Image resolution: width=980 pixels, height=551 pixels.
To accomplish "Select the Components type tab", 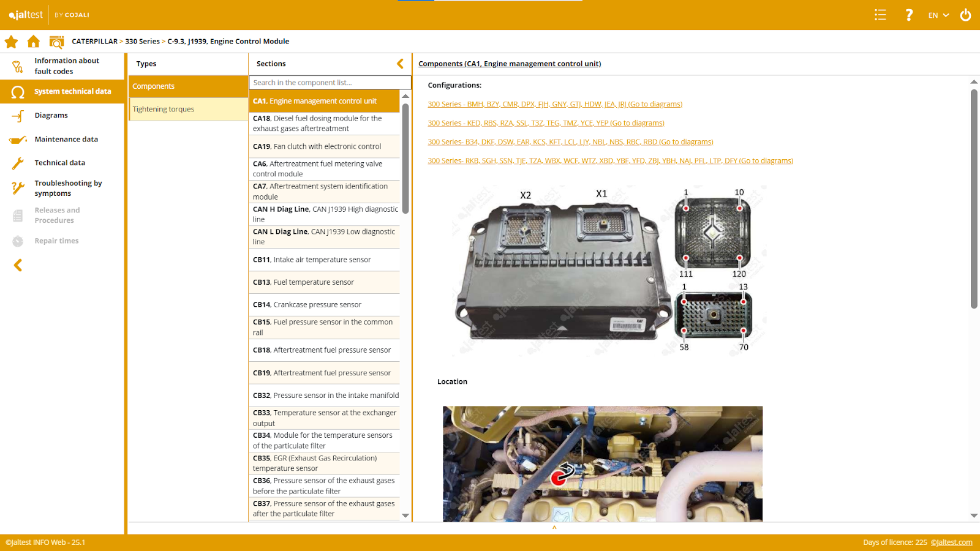I will click(188, 86).
